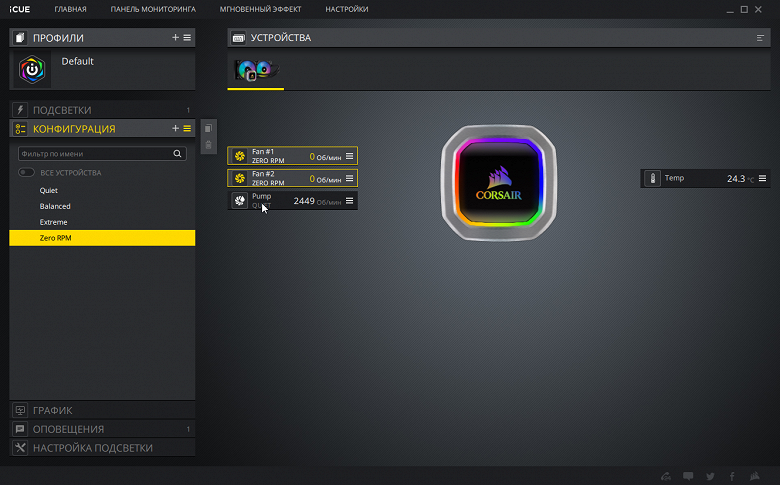
Task: Open the Главная menu
Action: click(70, 9)
